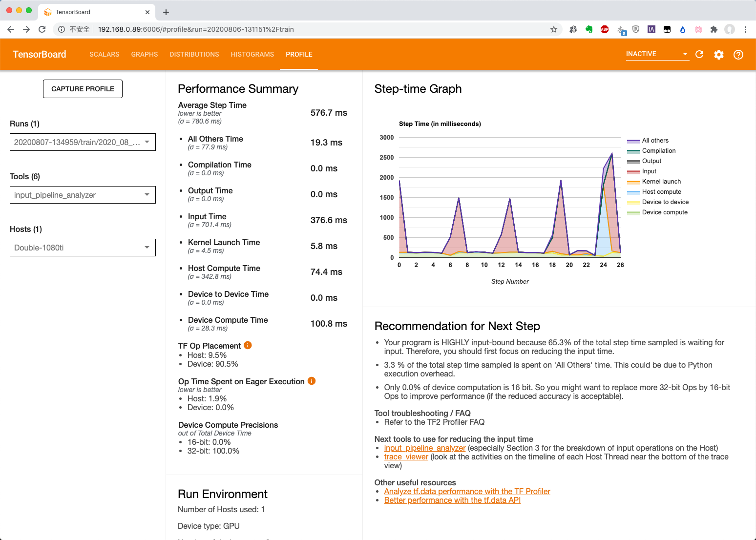Open browser extensions puzzle icon
Image resolution: width=756 pixels, height=540 pixels.
coord(714,29)
